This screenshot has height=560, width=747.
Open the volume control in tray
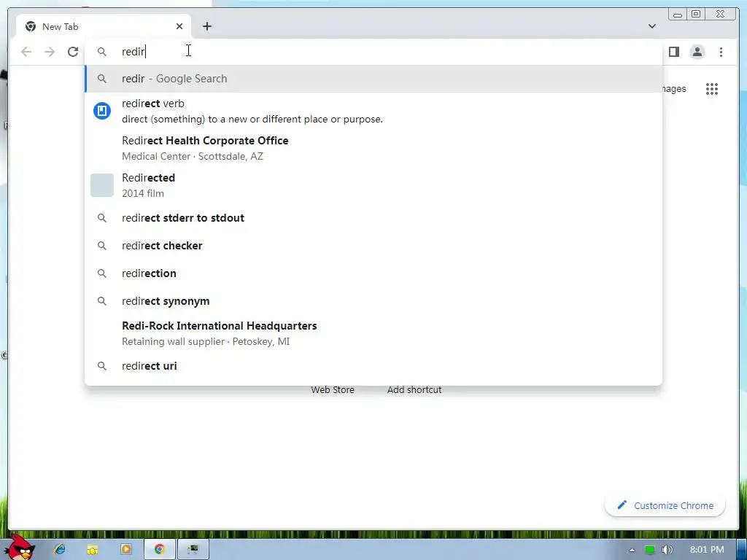pos(667,550)
